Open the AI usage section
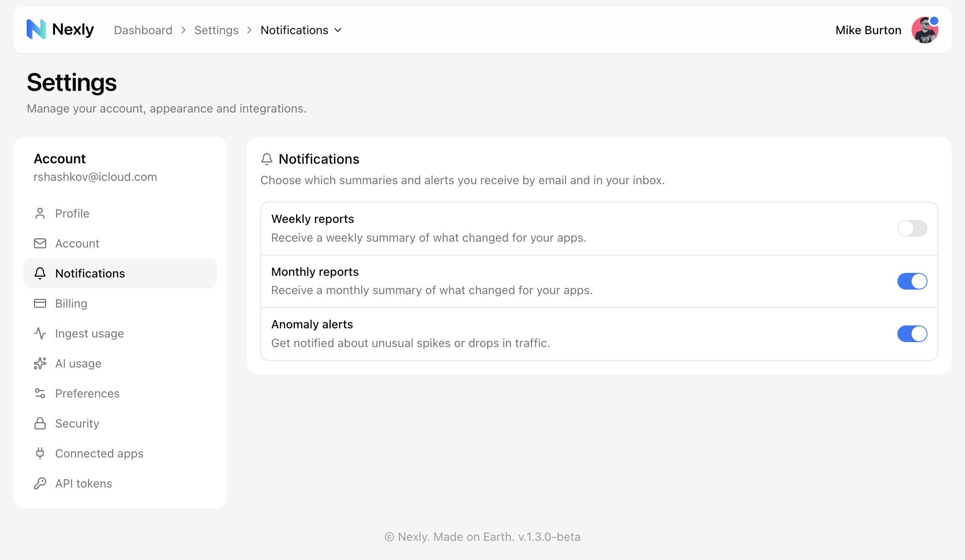This screenshot has height=560, width=965. point(120,363)
